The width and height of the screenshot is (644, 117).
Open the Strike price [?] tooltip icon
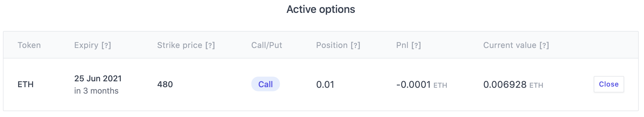(x=210, y=45)
